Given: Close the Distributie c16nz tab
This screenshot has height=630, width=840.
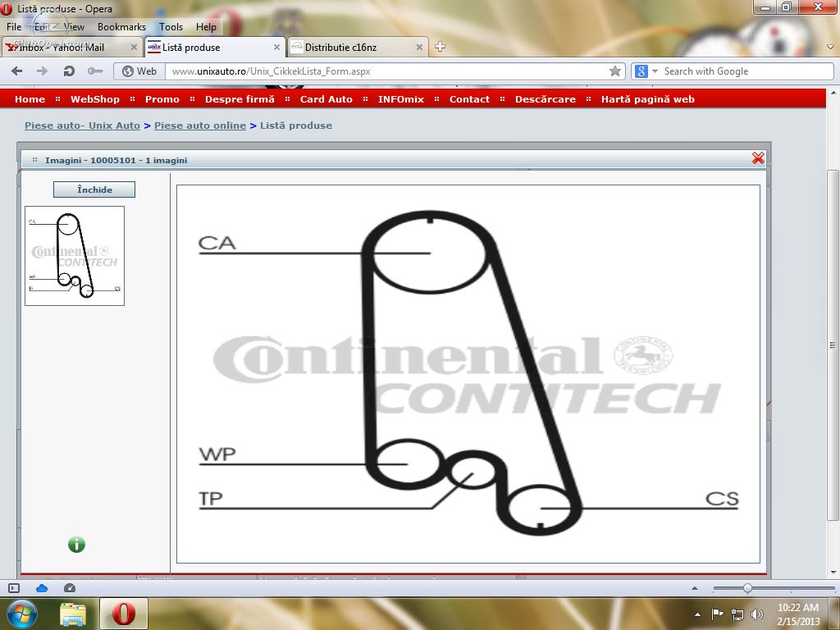Looking at the screenshot, I should pos(419,47).
